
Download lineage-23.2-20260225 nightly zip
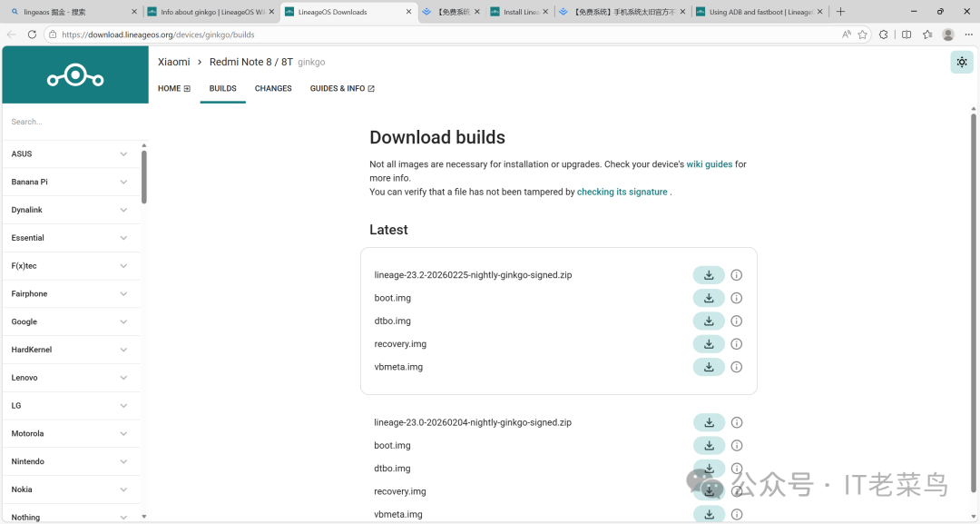point(709,275)
